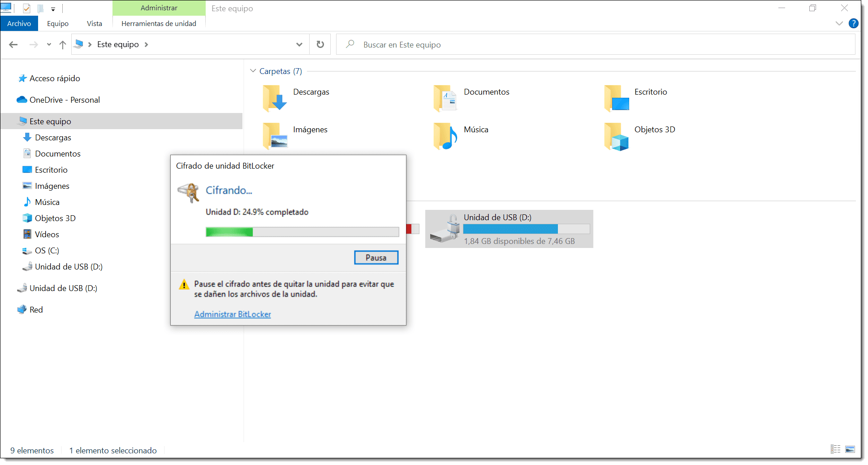Expand the address bar history dropdown
The image size is (868, 465).
299,44
